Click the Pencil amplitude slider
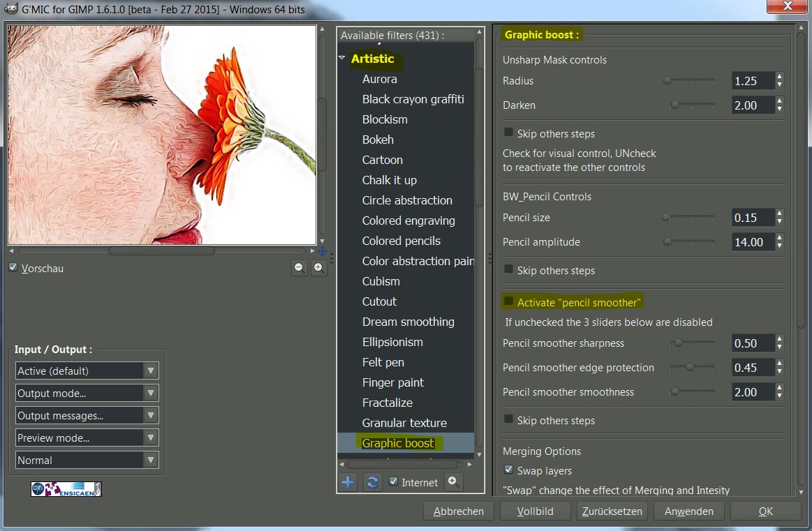 (x=689, y=242)
